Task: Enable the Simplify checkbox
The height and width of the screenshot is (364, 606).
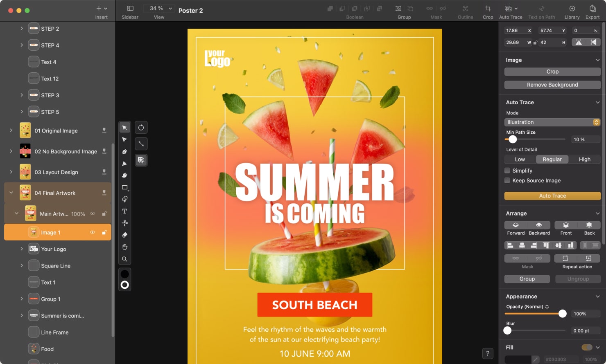Action: 507,171
